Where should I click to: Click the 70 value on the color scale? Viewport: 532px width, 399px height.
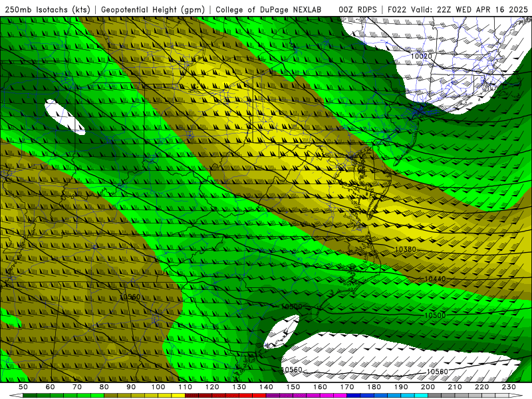(x=77, y=387)
